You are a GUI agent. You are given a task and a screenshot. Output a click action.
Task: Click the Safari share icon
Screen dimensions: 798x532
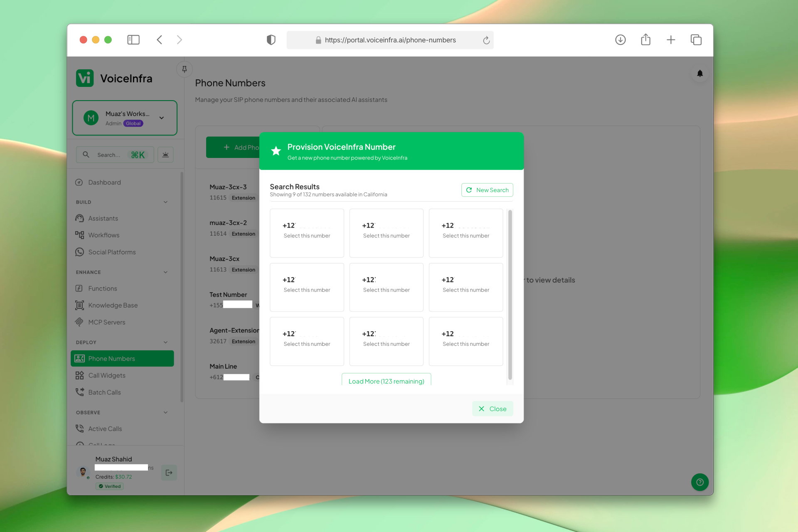coord(645,40)
